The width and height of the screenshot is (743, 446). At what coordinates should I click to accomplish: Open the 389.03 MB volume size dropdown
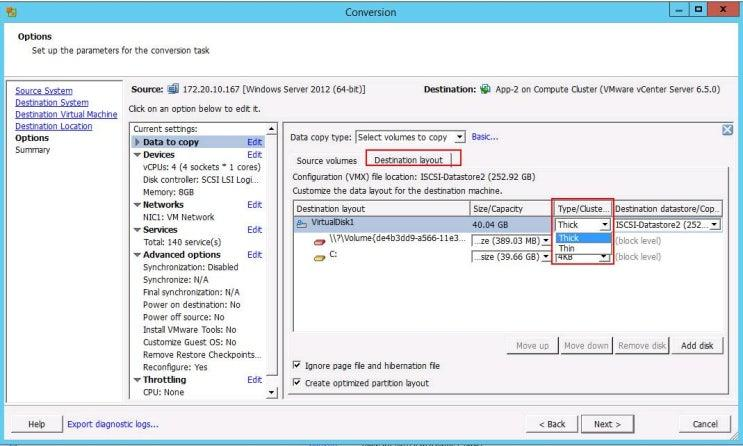pos(546,241)
